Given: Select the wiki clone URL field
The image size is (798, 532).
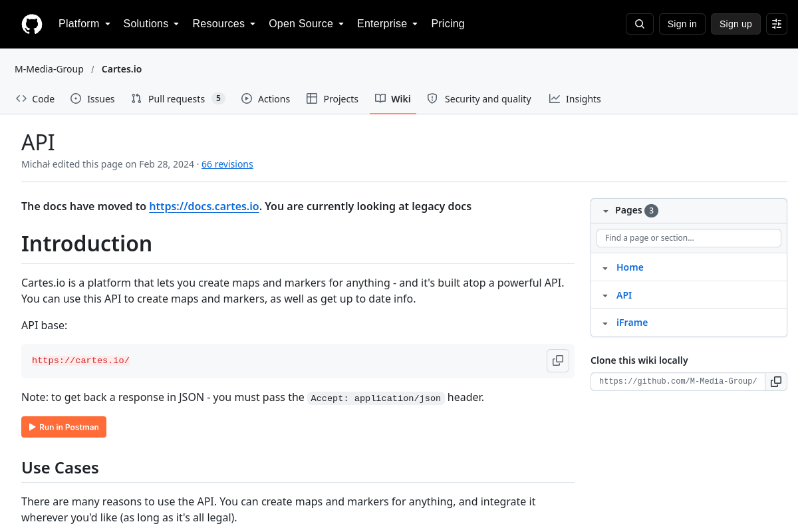Looking at the screenshot, I should 678,382.
